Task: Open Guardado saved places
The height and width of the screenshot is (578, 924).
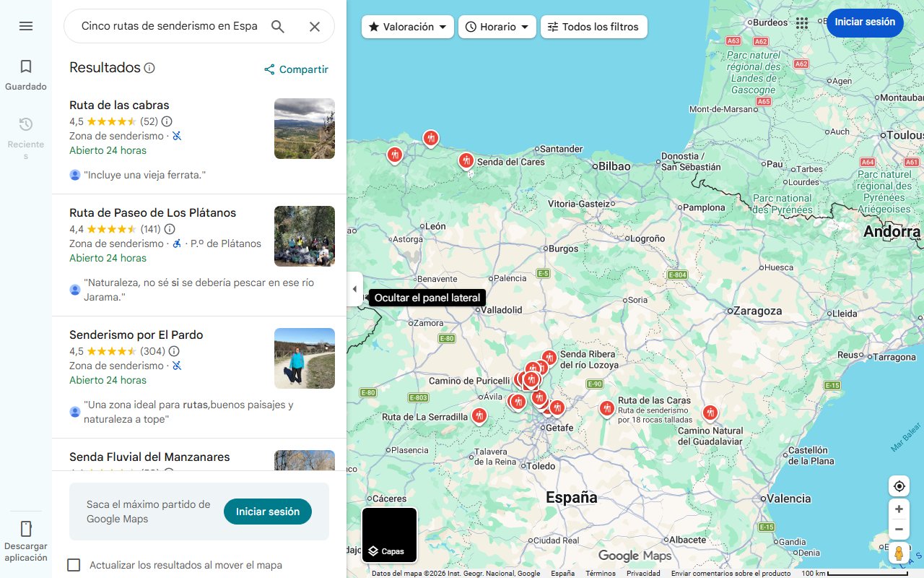Action: pyautogui.click(x=26, y=72)
